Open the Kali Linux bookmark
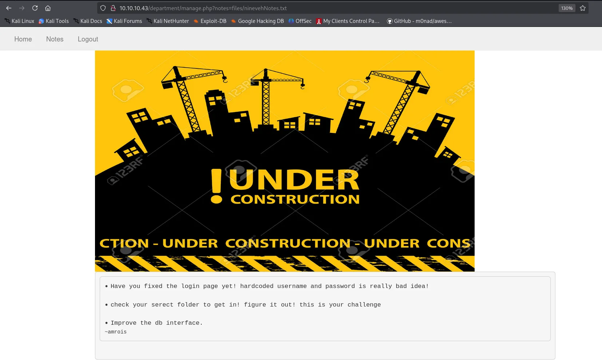Screen dimensions: 602x364 [x=19, y=21]
